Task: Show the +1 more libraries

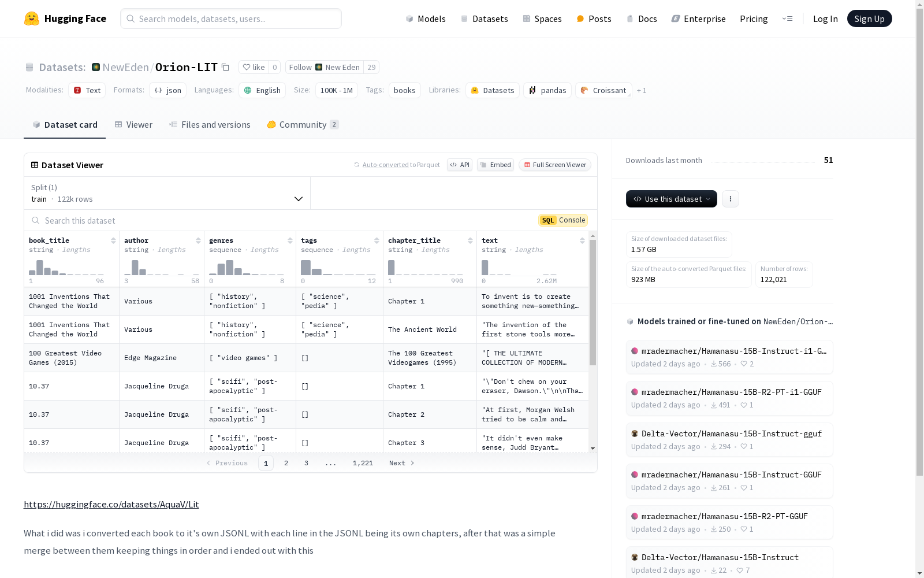Action: 642,91
